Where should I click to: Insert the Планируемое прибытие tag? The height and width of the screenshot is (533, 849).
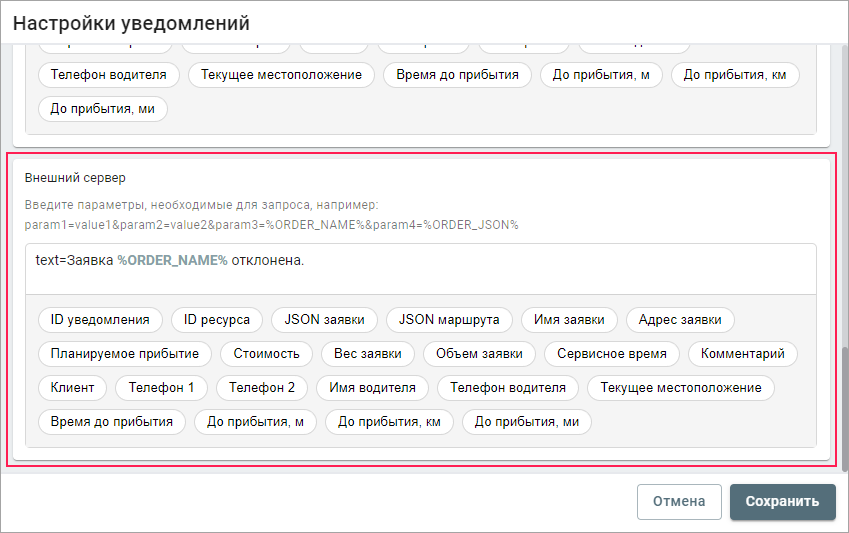125,354
